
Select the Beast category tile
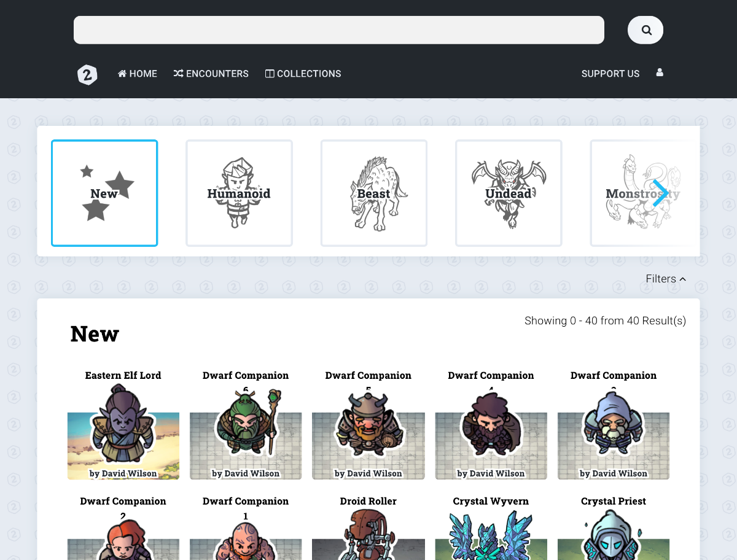tap(374, 193)
